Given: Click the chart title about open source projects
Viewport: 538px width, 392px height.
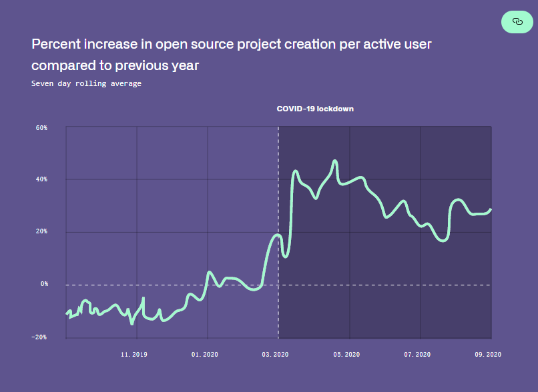Looking at the screenshot, I should point(232,55).
